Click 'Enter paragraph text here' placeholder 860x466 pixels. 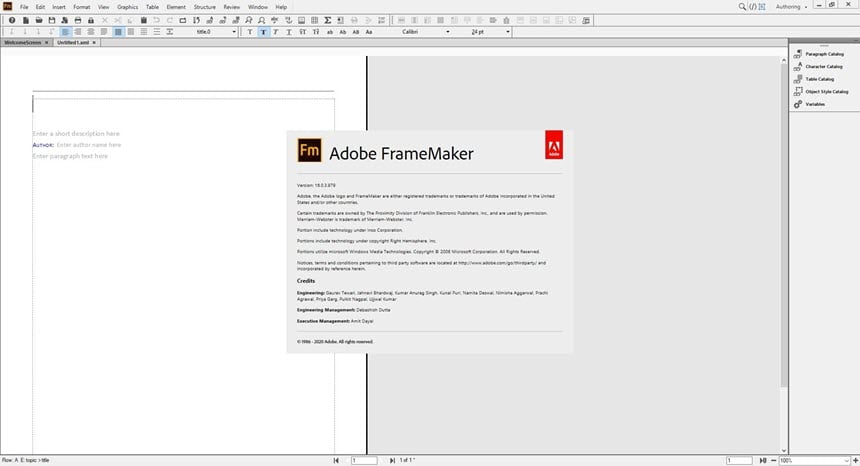[70, 156]
